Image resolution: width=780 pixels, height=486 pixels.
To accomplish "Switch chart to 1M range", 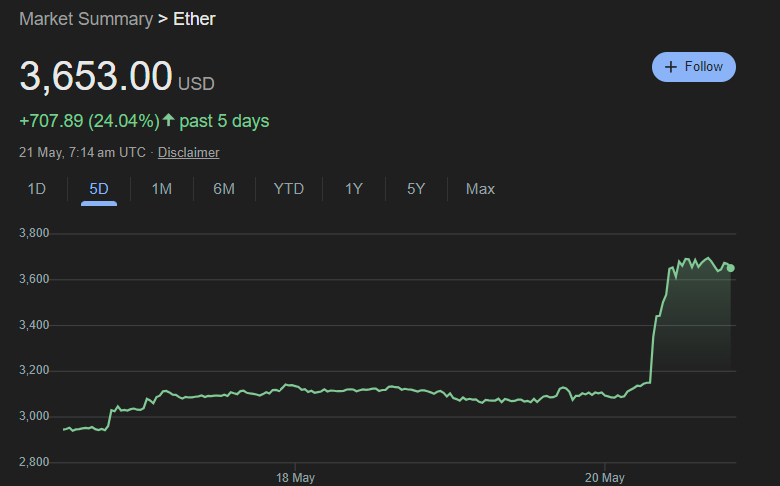I will click(162, 189).
